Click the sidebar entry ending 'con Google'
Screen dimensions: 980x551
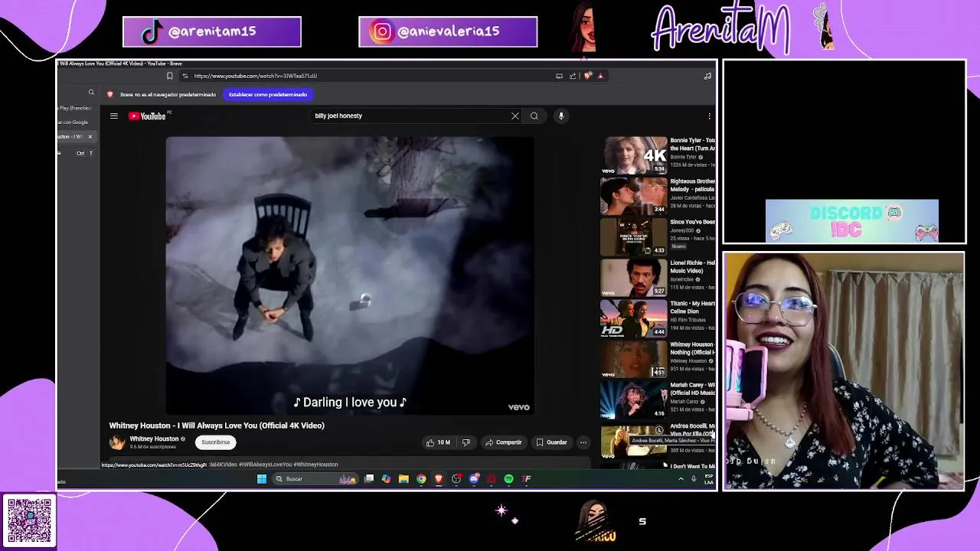[x=74, y=122]
